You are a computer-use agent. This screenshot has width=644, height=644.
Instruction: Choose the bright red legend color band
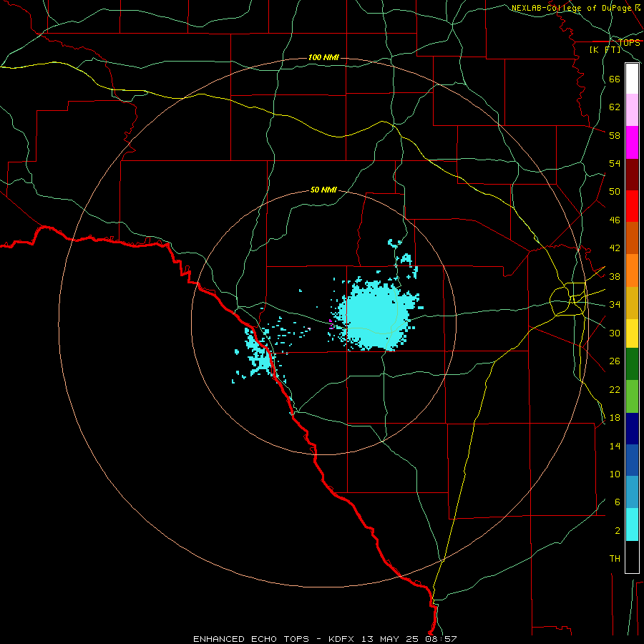coord(632,206)
